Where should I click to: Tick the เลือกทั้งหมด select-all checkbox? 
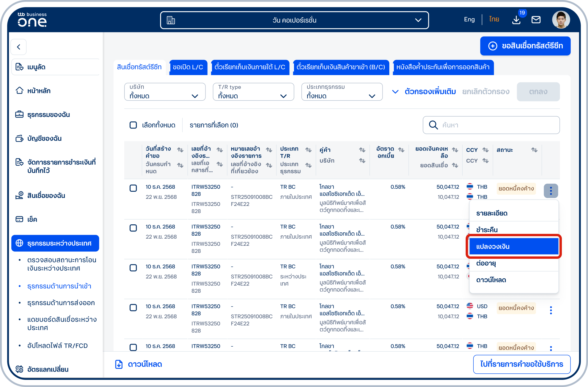tap(133, 125)
